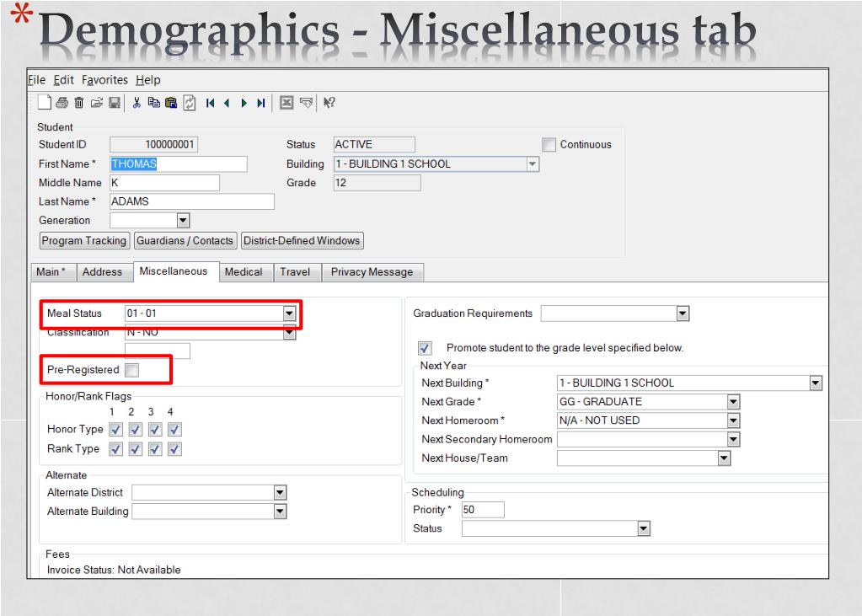Open the Classification dropdown
Viewport: 862px width, 616px height.
point(289,332)
